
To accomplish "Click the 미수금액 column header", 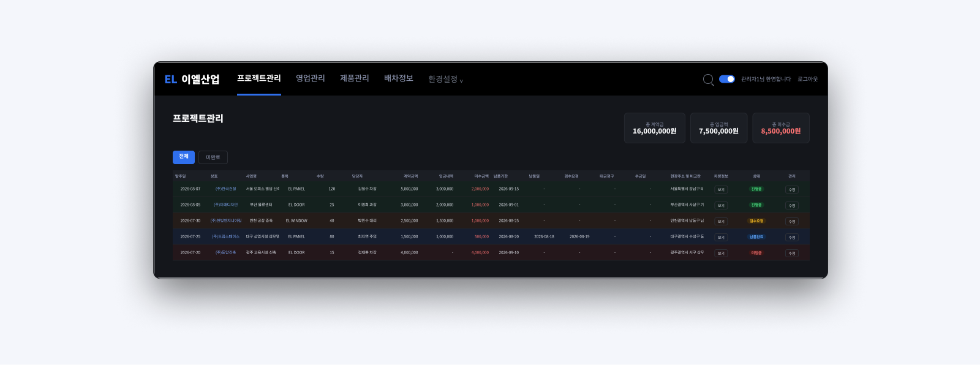I will tap(481, 176).
